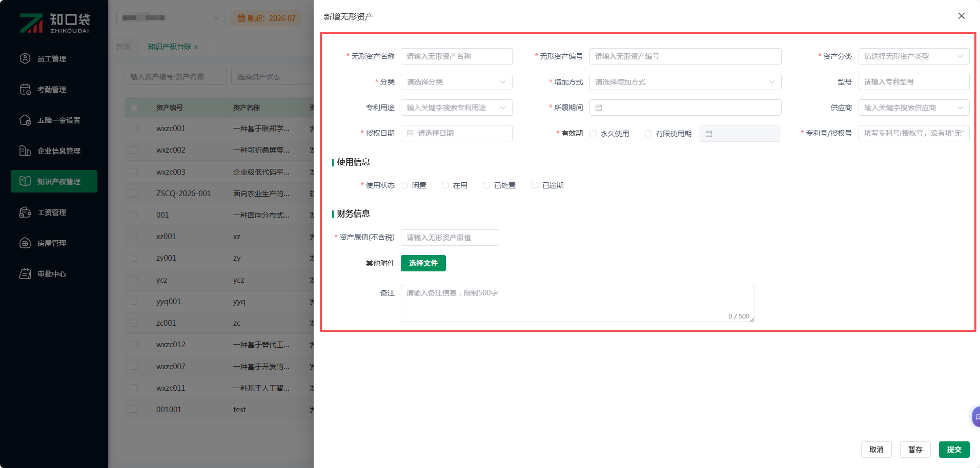This screenshot has height=468, width=980.
Task: Close the 知识产权台账 tab with its x
Action: 196,47
